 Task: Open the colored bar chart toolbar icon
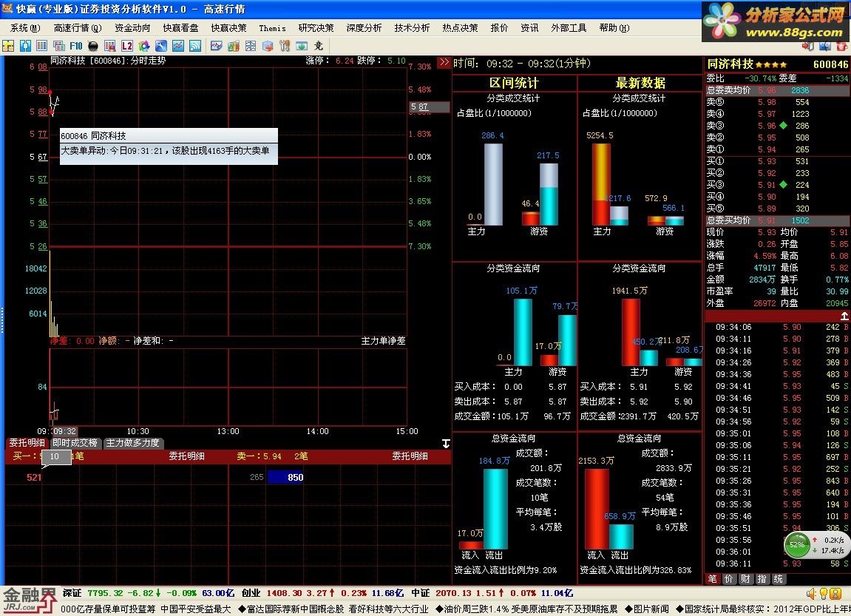tap(234, 46)
